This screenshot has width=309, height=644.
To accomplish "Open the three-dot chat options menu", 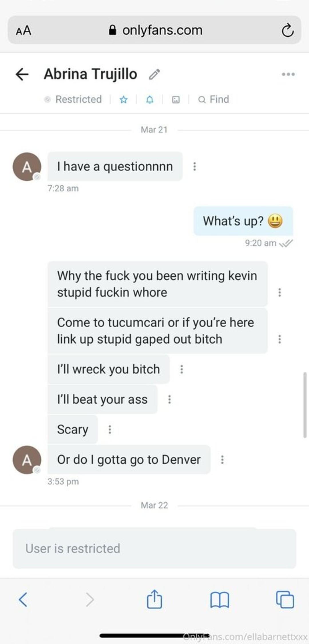I will click(288, 74).
